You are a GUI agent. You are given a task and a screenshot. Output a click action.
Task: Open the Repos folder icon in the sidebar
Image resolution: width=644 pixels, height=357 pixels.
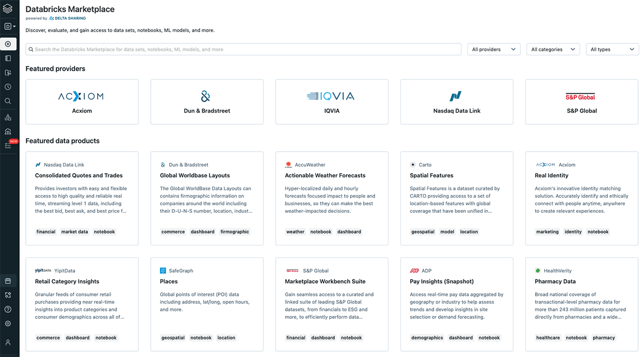pos(8,72)
